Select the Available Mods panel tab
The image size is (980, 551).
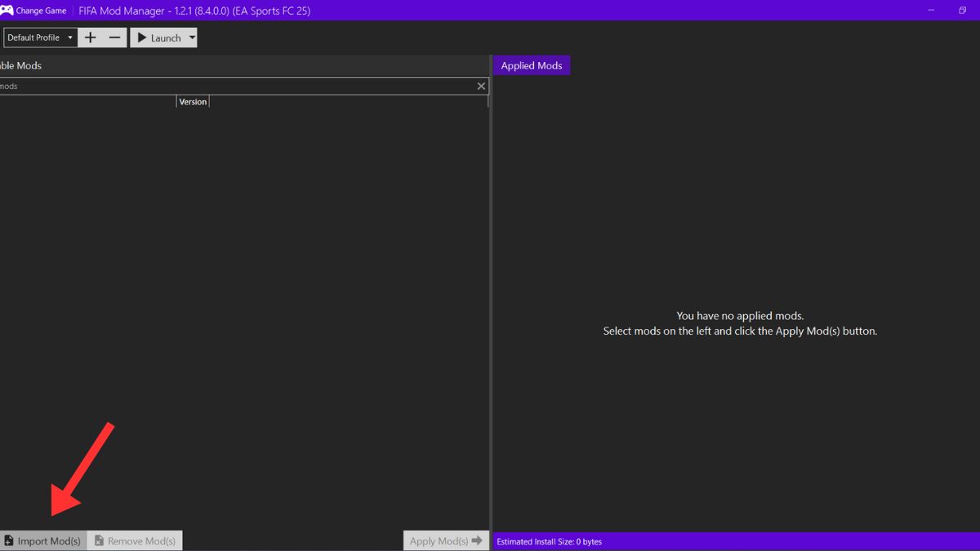coord(21,65)
